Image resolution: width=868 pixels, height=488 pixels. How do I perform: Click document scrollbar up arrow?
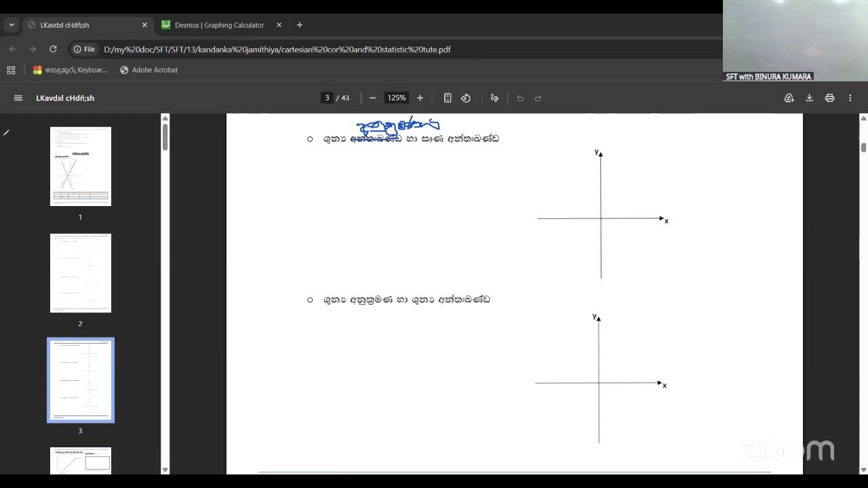tap(863, 118)
